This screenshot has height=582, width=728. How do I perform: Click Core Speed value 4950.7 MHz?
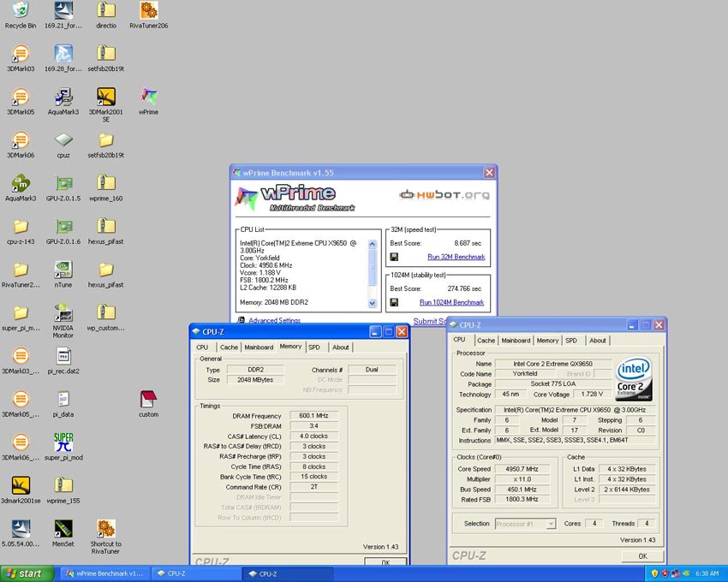click(x=522, y=469)
